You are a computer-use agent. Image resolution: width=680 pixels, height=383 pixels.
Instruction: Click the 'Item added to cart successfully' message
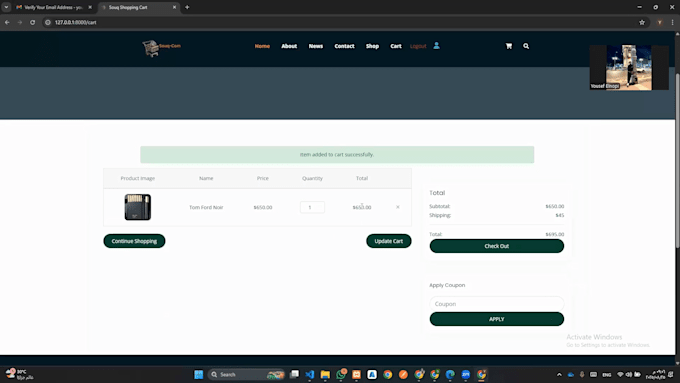tap(337, 154)
